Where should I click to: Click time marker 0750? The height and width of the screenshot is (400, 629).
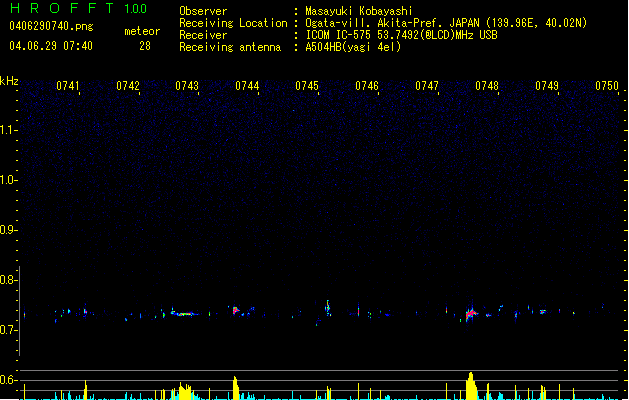coord(607,86)
